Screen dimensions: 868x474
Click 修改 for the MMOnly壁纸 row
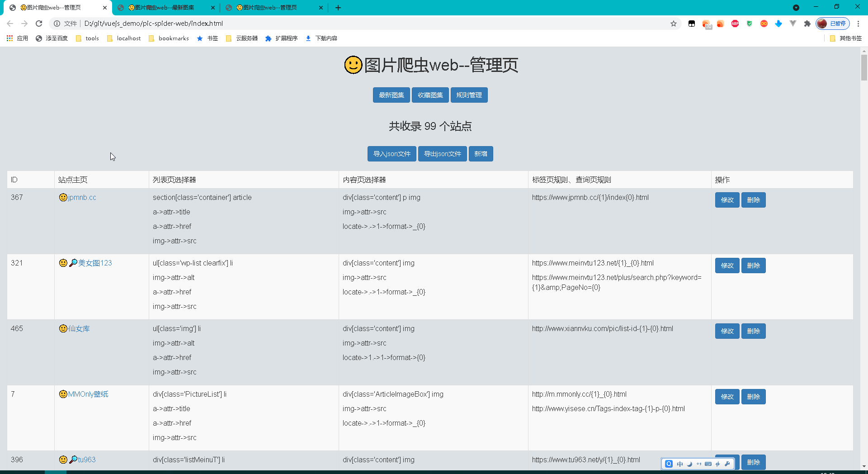point(727,397)
